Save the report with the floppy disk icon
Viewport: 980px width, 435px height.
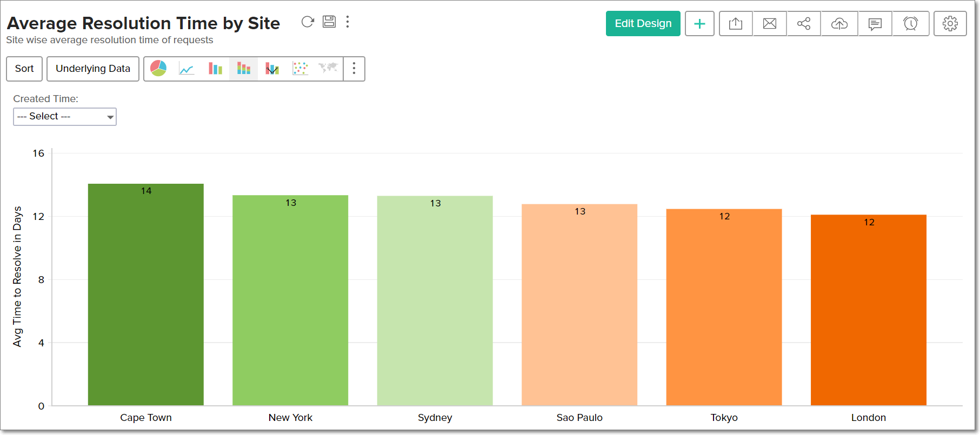coord(329,22)
